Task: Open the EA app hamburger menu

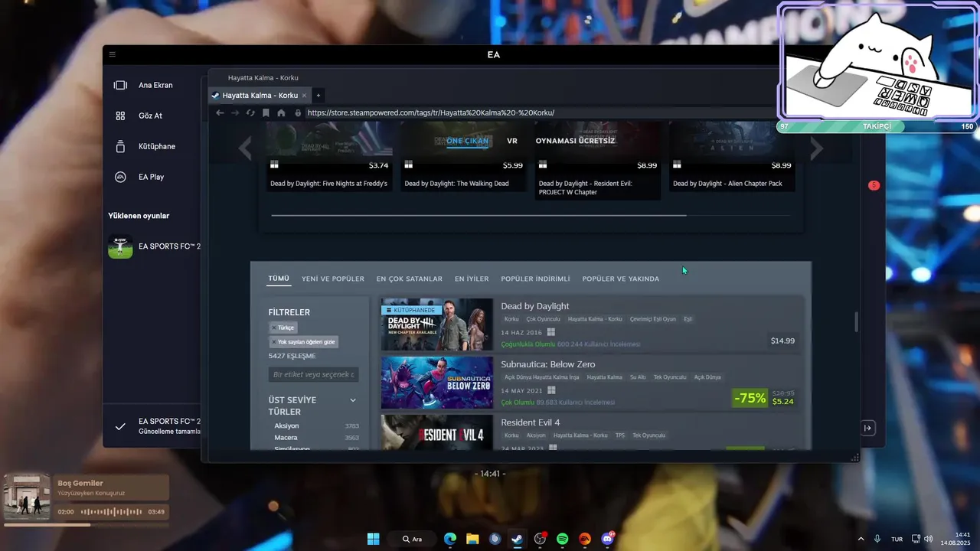Action: (112, 54)
